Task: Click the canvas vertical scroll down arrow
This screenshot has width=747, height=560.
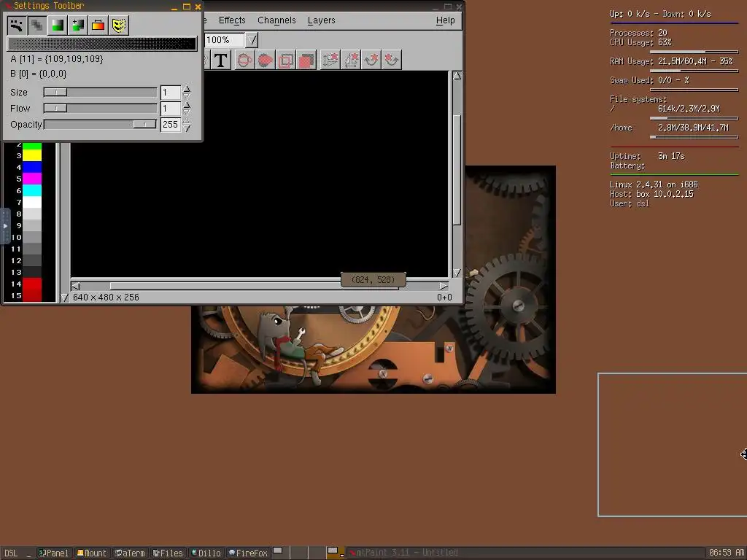Action: [x=457, y=273]
